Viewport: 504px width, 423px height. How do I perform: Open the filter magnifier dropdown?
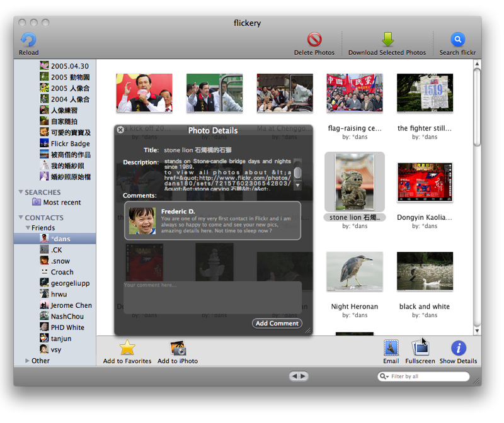(x=384, y=376)
